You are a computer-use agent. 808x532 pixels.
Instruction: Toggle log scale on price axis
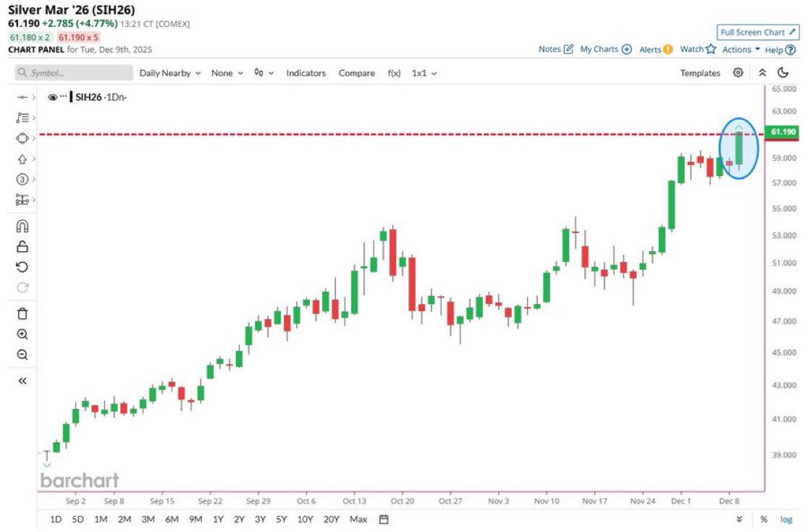786,519
